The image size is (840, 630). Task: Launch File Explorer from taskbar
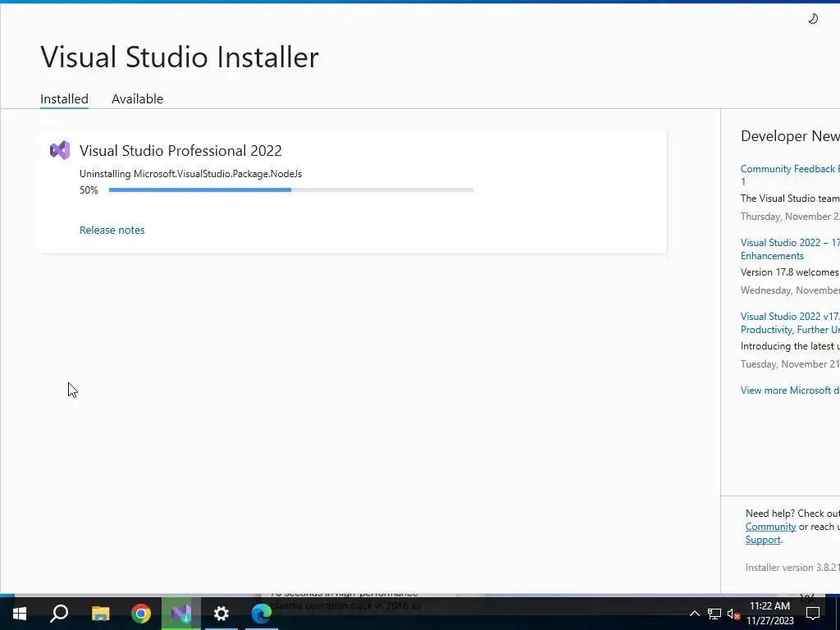[x=100, y=614]
